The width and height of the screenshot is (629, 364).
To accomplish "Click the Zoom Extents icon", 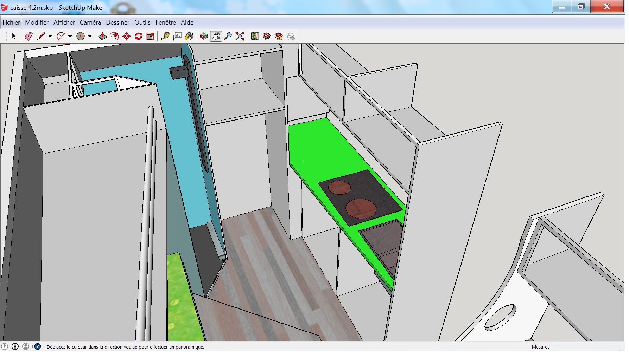I will point(240,36).
